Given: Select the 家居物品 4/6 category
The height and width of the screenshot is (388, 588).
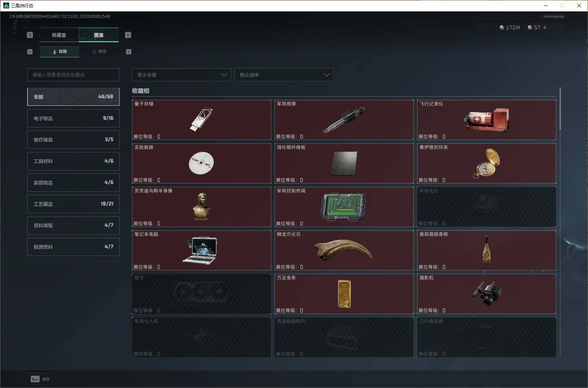Looking at the screenshot, I should (x=73, y=183).
